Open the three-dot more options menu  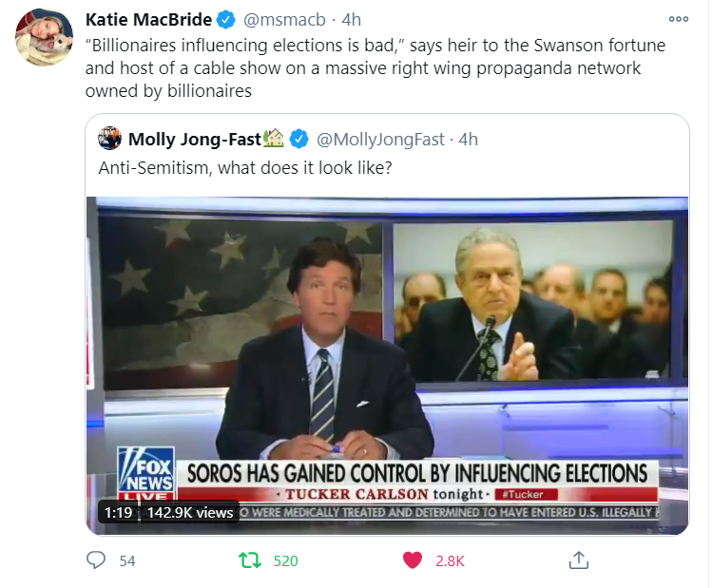pyautogui.click(x=678, y=19)
